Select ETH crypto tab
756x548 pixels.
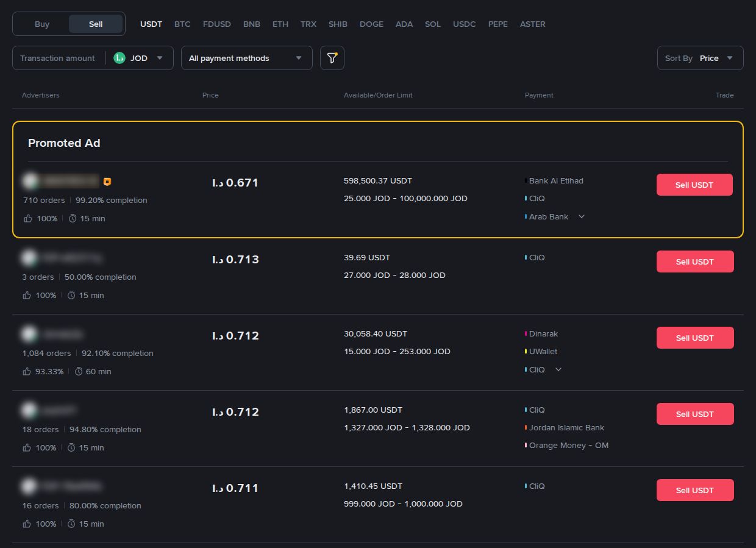tap(280, 24)
